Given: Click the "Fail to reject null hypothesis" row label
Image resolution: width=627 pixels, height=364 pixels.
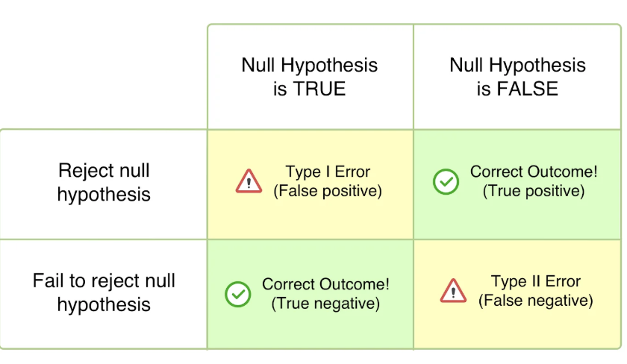Looking at the screenshot, I should point(104,292).
